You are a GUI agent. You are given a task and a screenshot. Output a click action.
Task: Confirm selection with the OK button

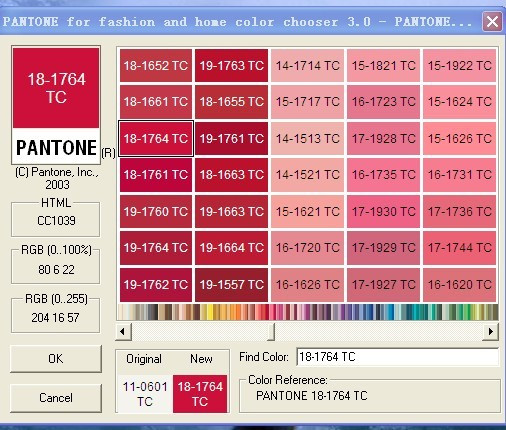pos(56,359)
